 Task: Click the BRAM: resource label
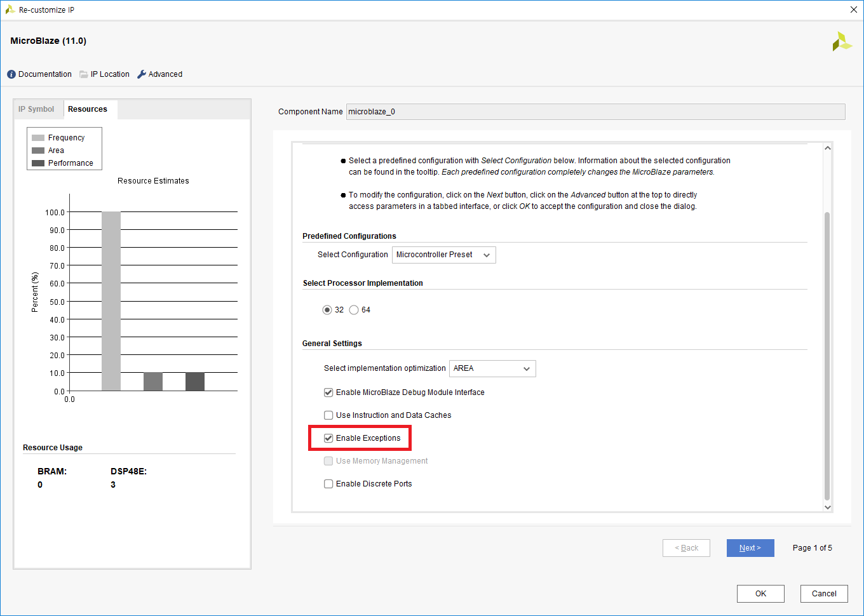52,472
